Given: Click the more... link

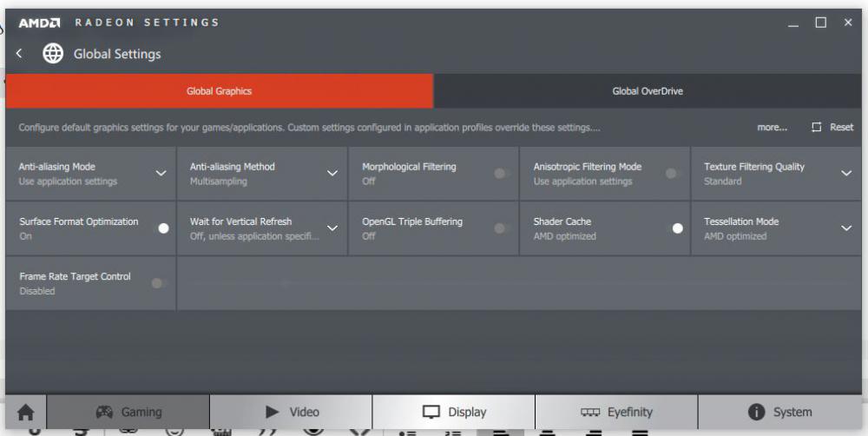Looking at the screenshot, I should (x=772, y=128).
